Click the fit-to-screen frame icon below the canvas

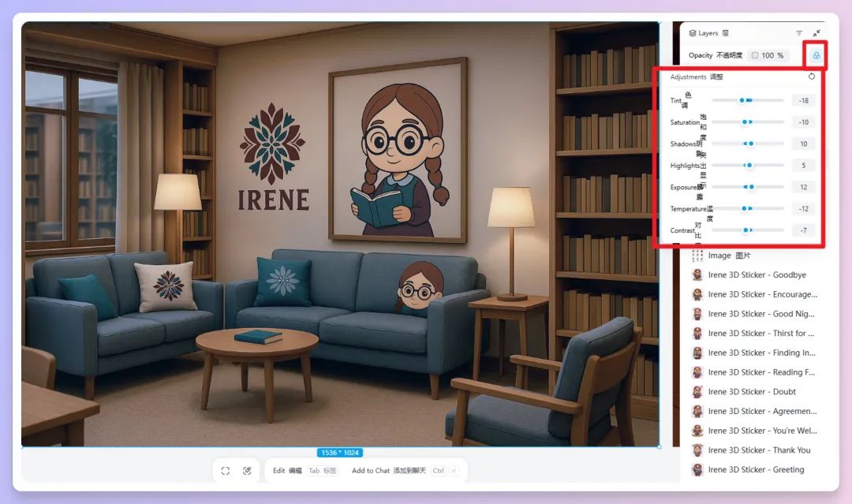point(226,471)
